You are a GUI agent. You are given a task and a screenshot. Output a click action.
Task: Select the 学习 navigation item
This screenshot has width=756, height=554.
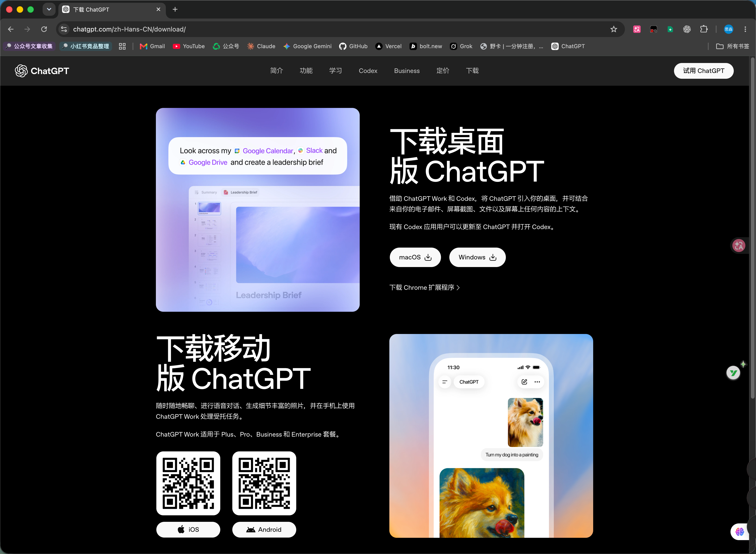[335, 71]
